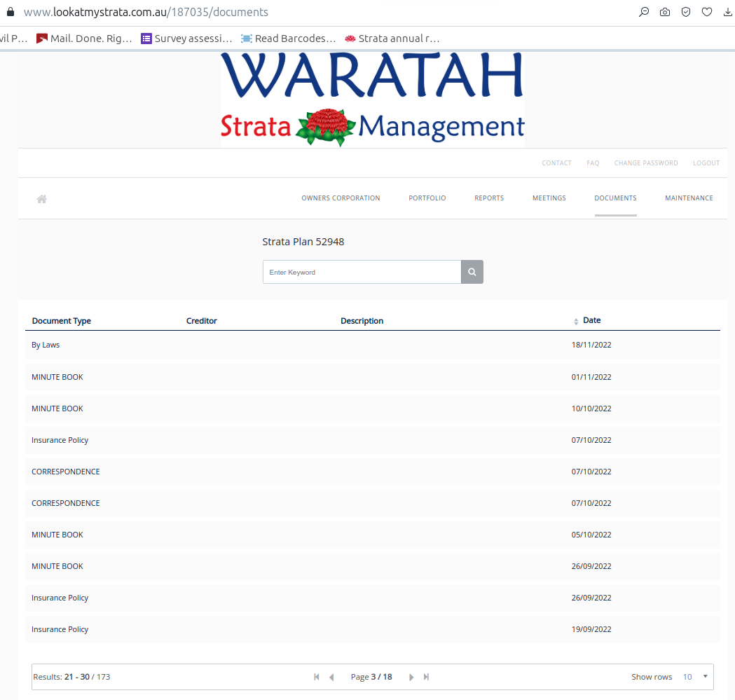
Task: Open the MINUTE BOOK dated 26/09/2022
Action: click(x=372, y=566)
